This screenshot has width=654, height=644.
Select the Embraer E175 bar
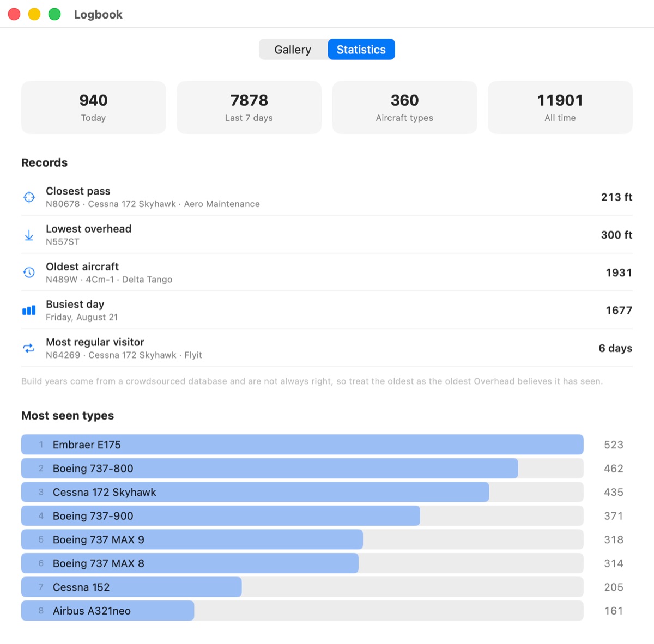tap(302, 445)
